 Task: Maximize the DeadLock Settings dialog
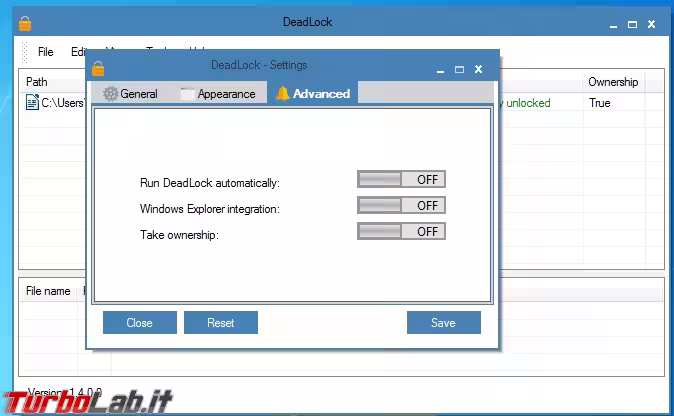(459, 69)
